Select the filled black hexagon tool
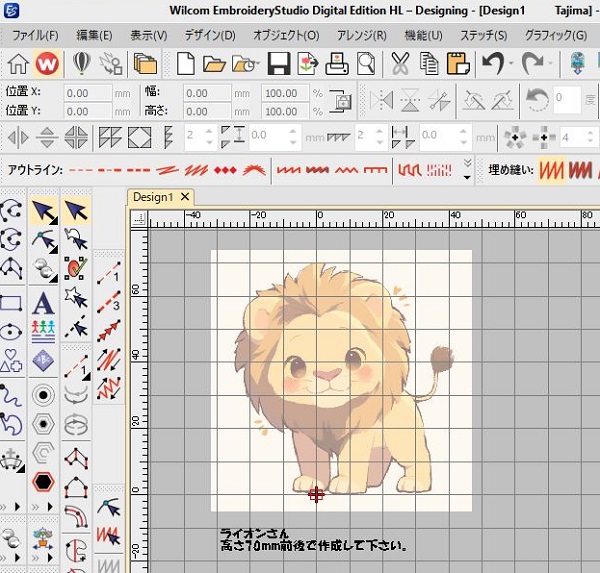This screenshot has height=573, width=600. coord(43,482)
